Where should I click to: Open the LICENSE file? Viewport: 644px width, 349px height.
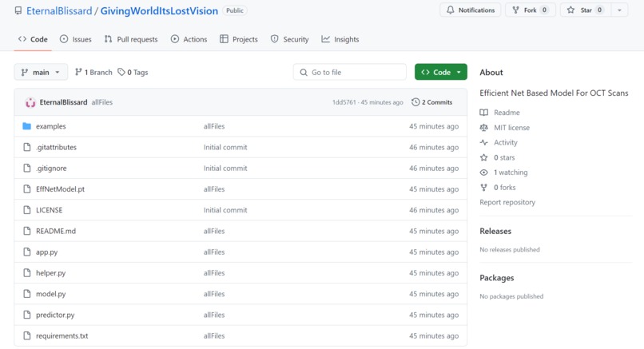coord(50,210)
